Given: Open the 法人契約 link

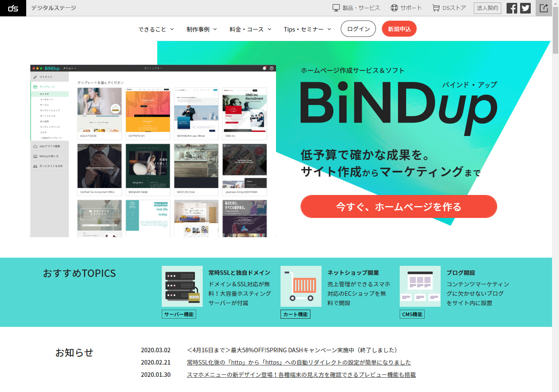Looking at the screenshot, I should 487,8.
